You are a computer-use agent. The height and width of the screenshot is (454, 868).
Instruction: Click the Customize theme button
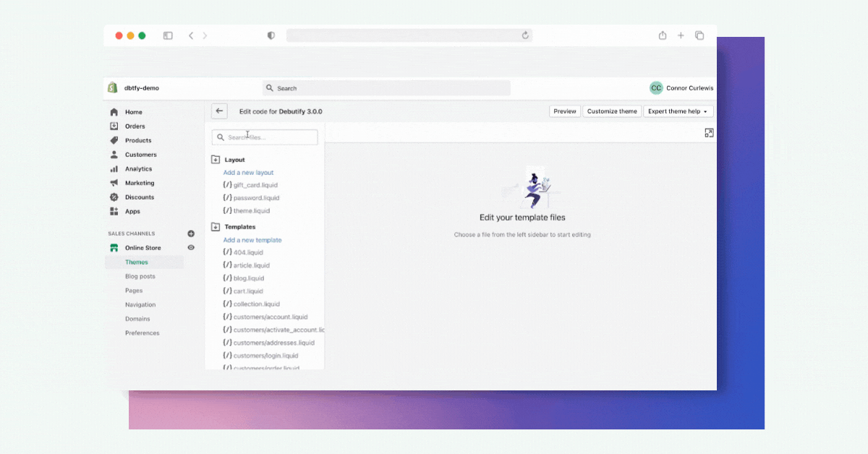tap(612, 111)
